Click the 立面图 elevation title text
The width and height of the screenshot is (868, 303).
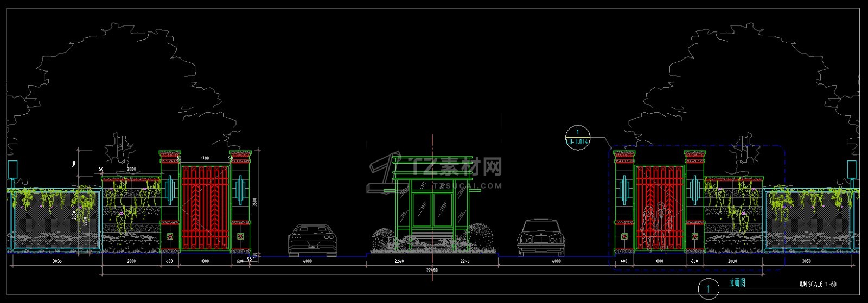coord(737,282)
